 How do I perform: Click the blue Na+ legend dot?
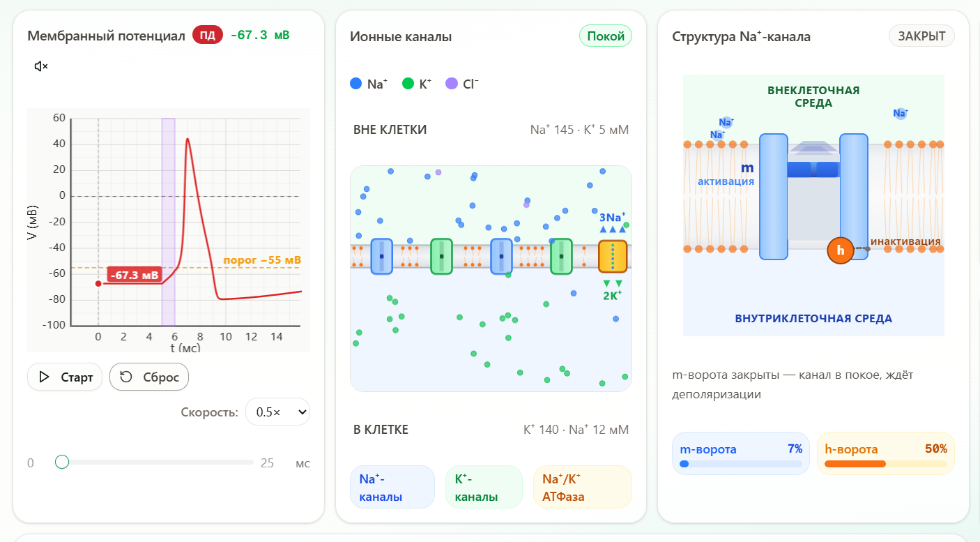pyautogui.click(x=356, y=84)
